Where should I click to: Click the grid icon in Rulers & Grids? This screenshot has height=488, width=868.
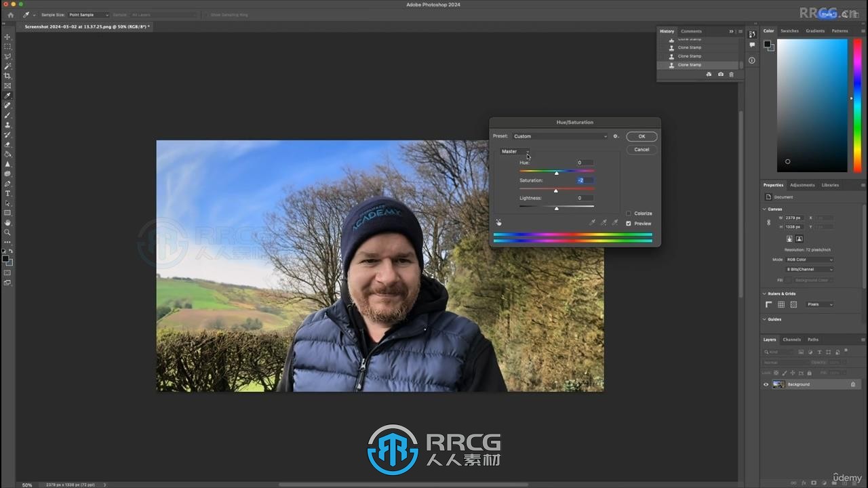coord(781,304)
